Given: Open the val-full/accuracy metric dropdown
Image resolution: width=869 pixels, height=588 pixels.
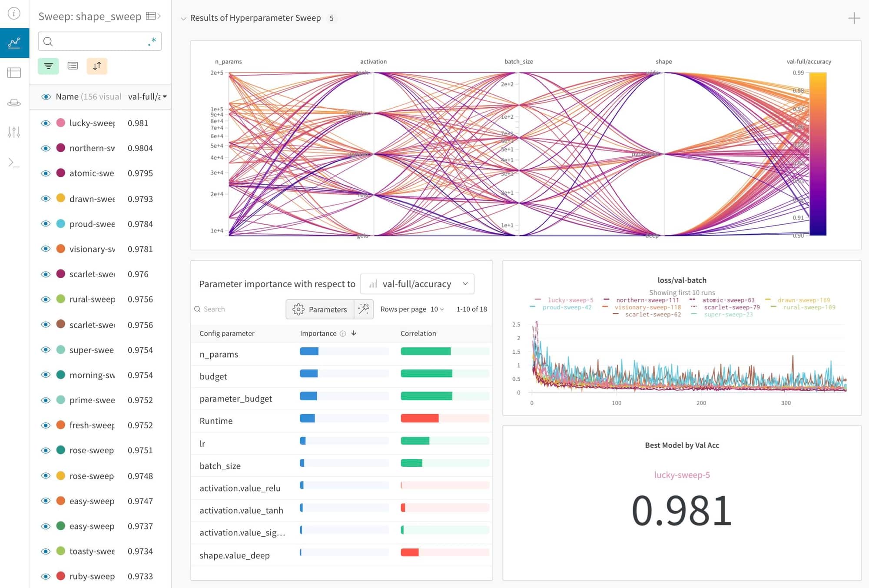Looking at the screenshot, I should click(x=417, y=284).
